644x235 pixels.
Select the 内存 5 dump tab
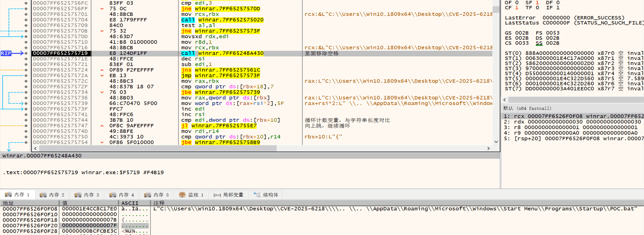click(x=157, y=195)
